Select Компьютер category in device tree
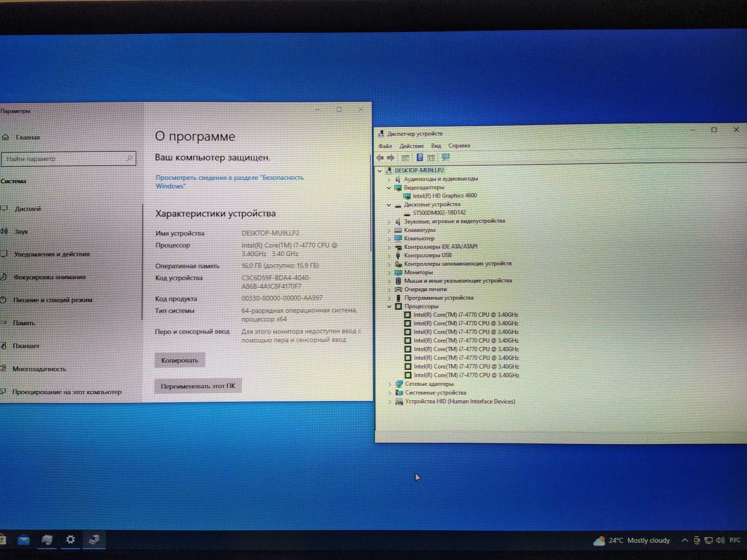This screenshot has width=747, height=560. pos(419,239)
